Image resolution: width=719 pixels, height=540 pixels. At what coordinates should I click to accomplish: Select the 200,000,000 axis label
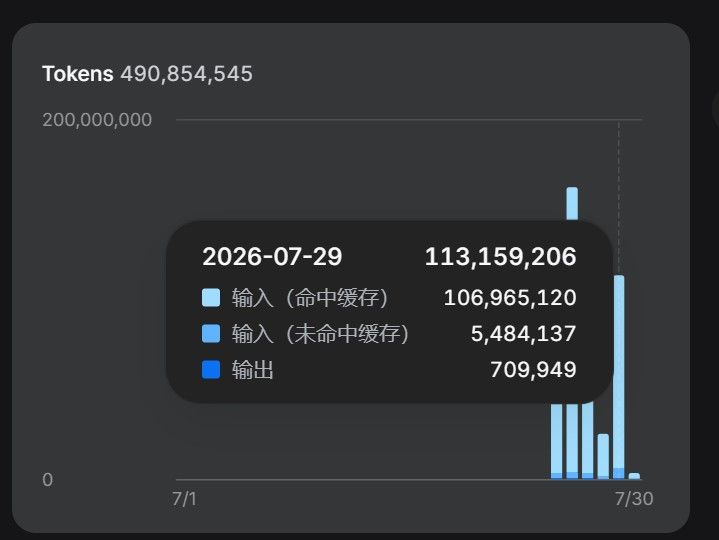click(x=97, y=120)
